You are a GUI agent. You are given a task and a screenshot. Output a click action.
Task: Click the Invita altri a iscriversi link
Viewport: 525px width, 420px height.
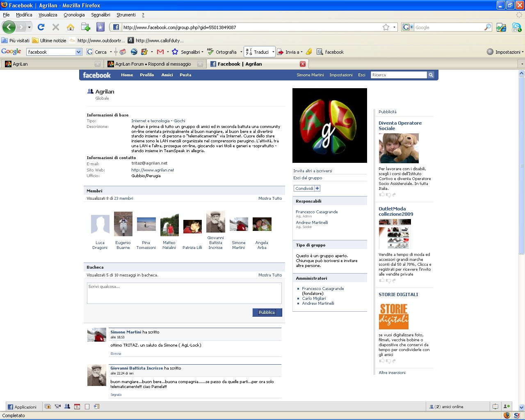tap(313, 171)
